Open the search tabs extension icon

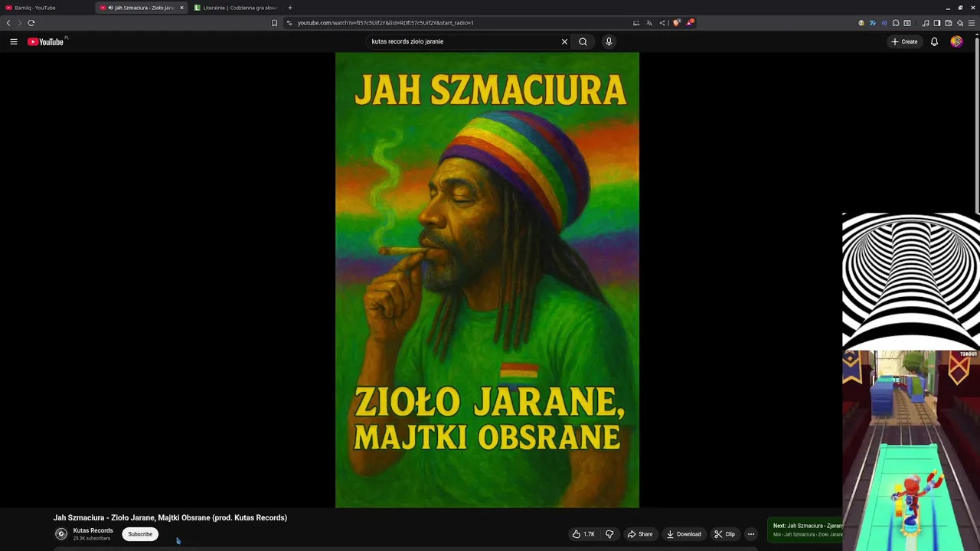907,23
